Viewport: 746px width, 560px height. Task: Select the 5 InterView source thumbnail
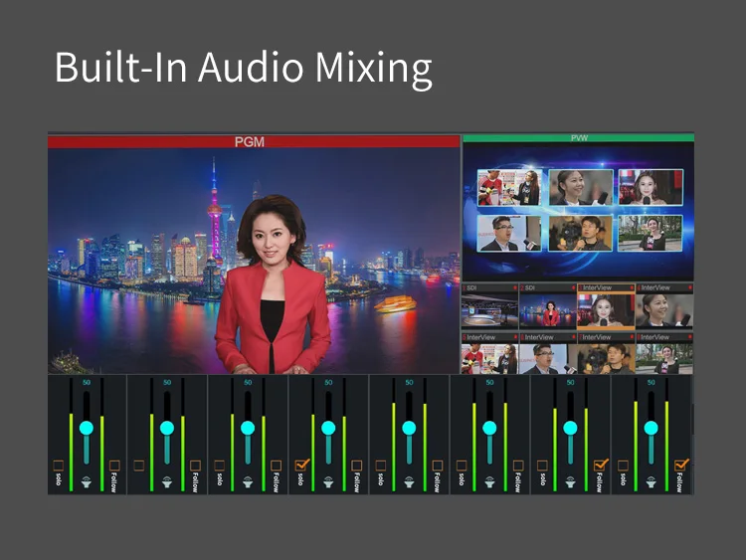click(489, 358)
